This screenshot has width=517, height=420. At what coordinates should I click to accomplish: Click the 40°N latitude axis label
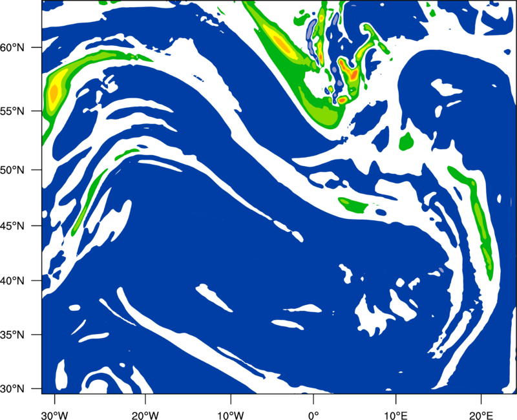(12, 281)
